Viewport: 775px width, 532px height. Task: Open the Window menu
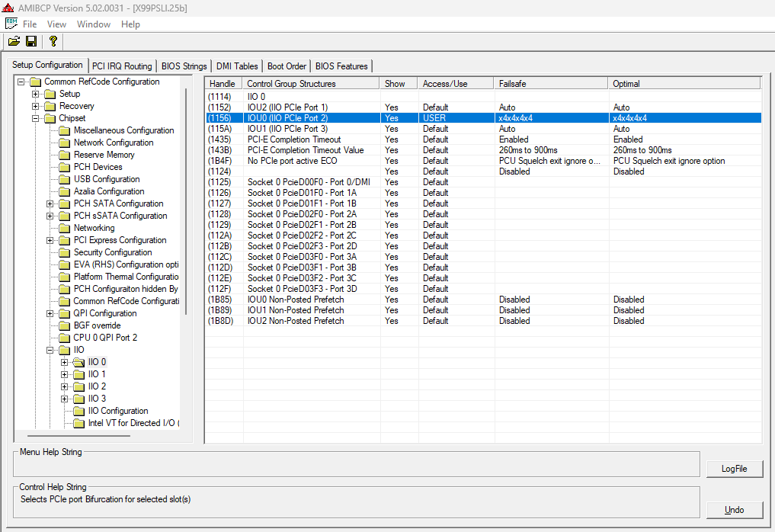click(94, 24)
